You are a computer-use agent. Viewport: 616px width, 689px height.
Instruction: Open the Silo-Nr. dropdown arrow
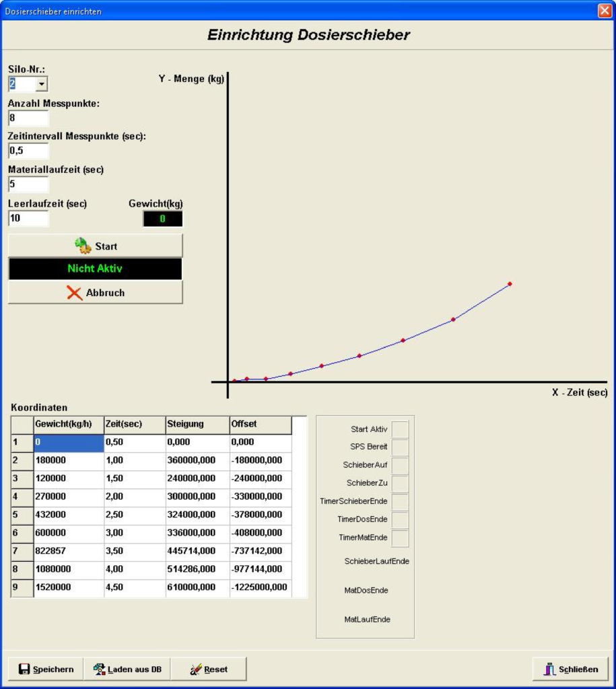point(41,83)
